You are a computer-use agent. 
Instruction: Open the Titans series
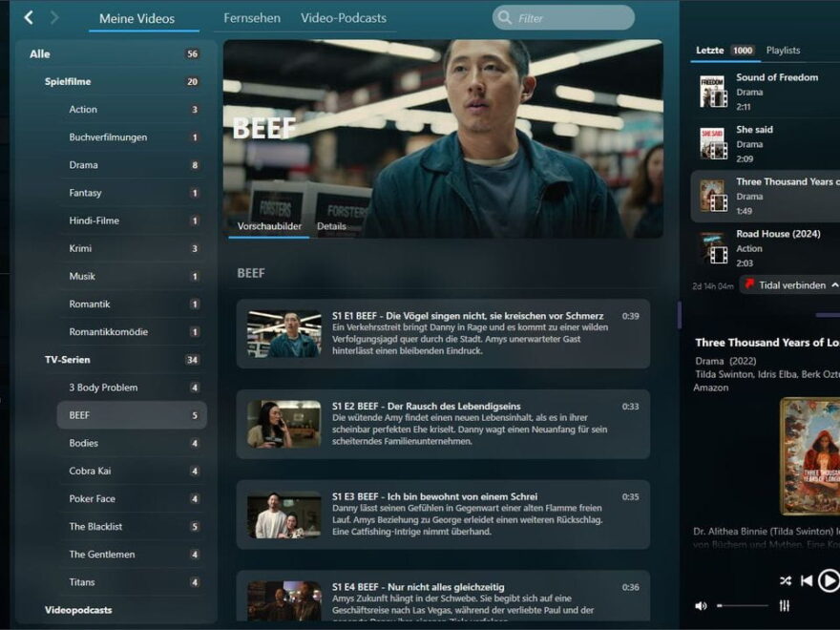(x=132, y=582)
